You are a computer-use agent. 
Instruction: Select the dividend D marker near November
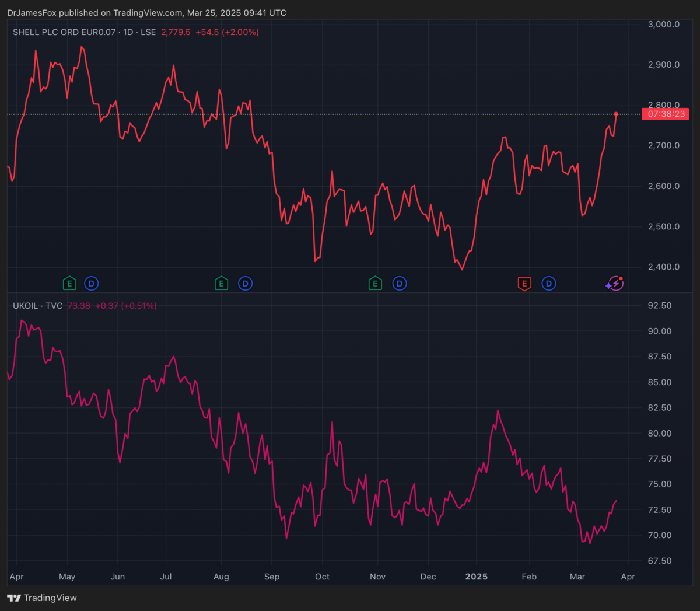pyautogui.click(x=400, y=284)
